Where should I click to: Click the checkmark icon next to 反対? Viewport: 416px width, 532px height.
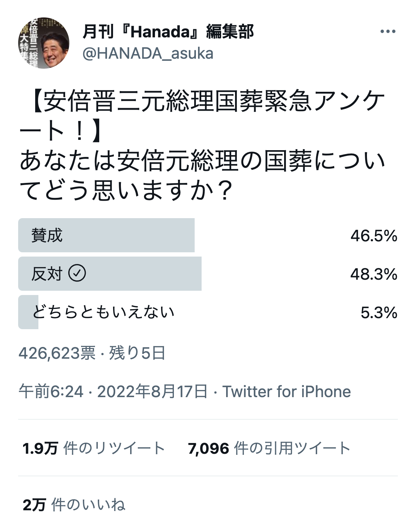point(77,273)
